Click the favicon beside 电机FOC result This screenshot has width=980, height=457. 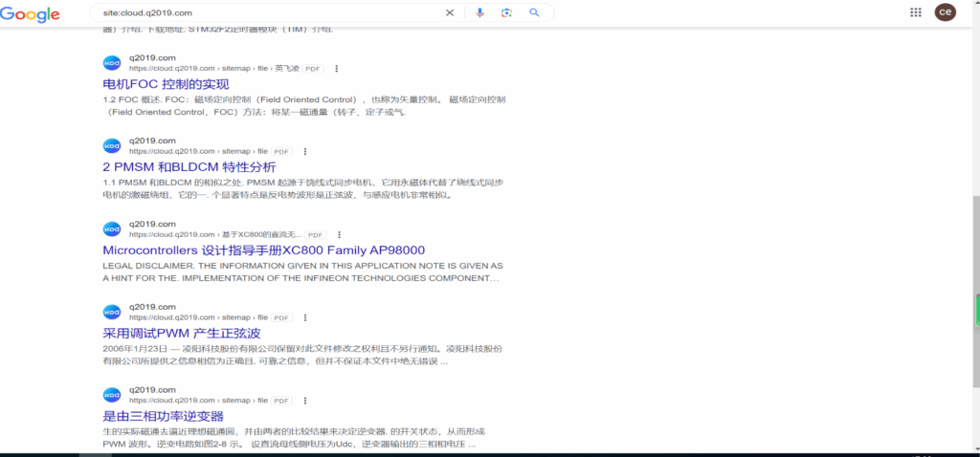(112, 63)
